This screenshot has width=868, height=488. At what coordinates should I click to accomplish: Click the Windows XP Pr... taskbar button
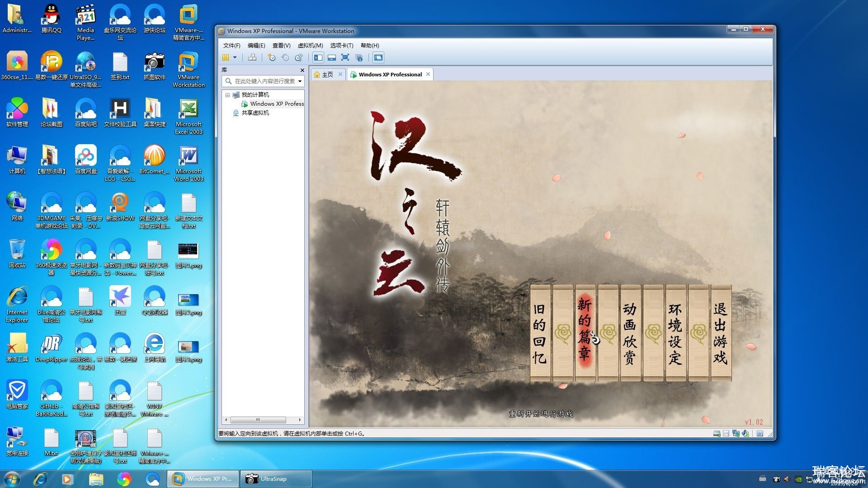point(203,479)
